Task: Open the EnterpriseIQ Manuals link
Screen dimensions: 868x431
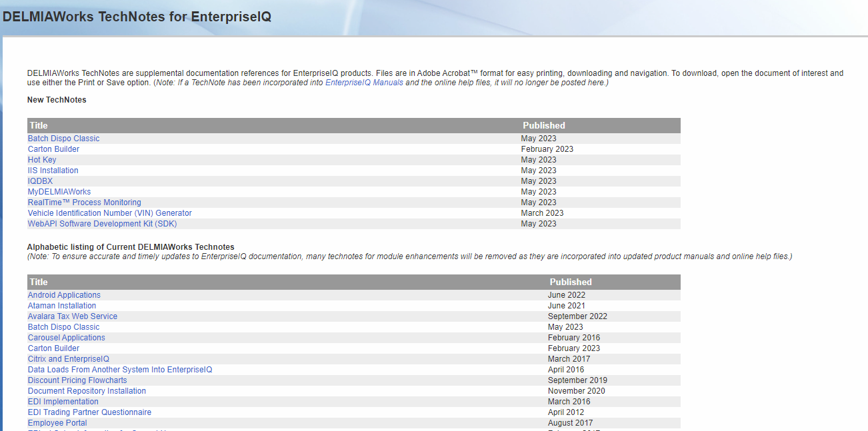Action: click(364, 83)
